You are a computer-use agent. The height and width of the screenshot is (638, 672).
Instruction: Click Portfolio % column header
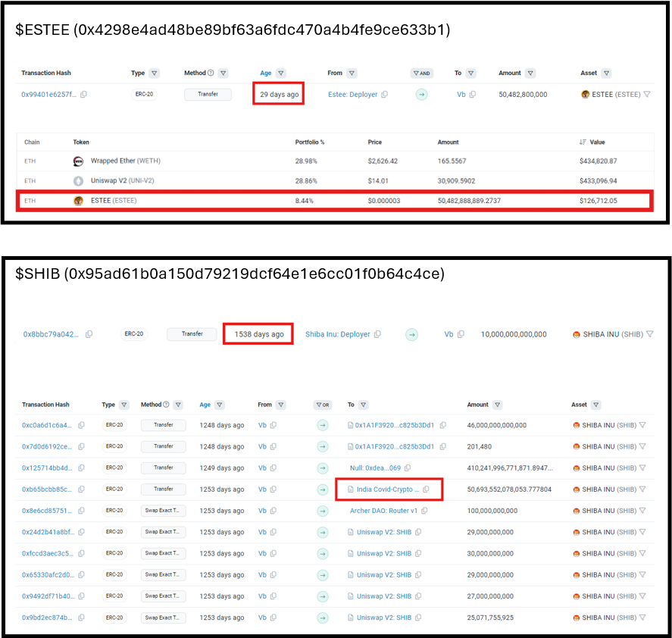point(309,142)
